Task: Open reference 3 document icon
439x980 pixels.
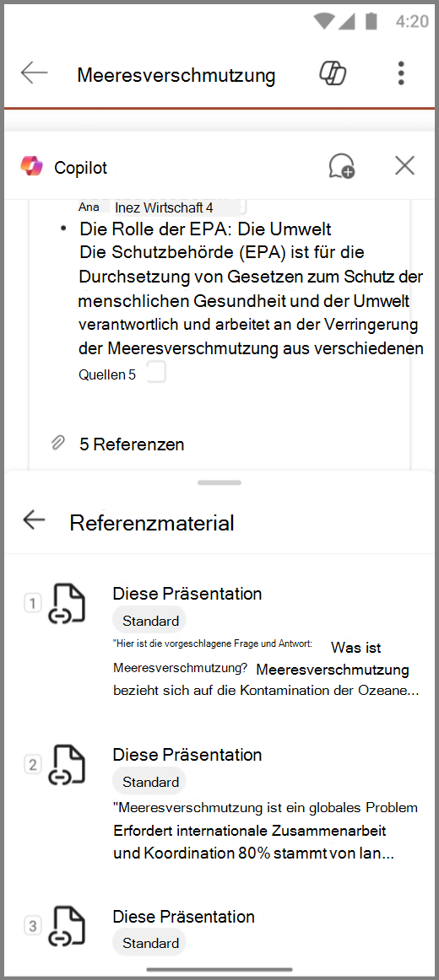Action: click(x=67, y=926)
